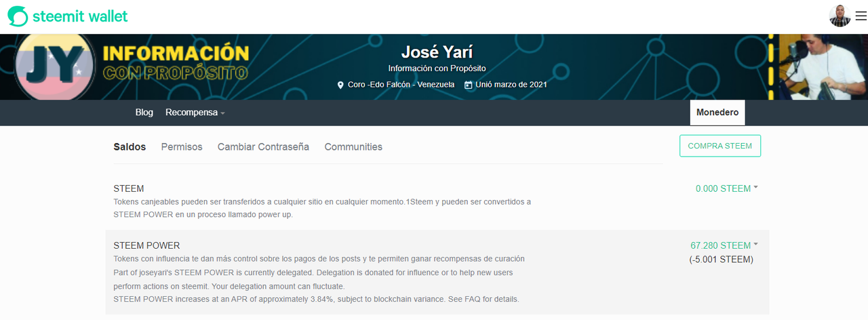Open the Permisos tab
868x320 pixels.
click(x=182, y=146)
